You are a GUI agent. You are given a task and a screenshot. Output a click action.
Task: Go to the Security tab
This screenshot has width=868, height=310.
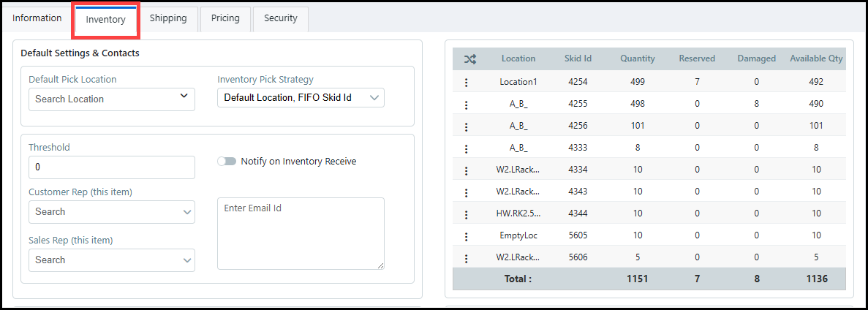click(x=281, y=18)
